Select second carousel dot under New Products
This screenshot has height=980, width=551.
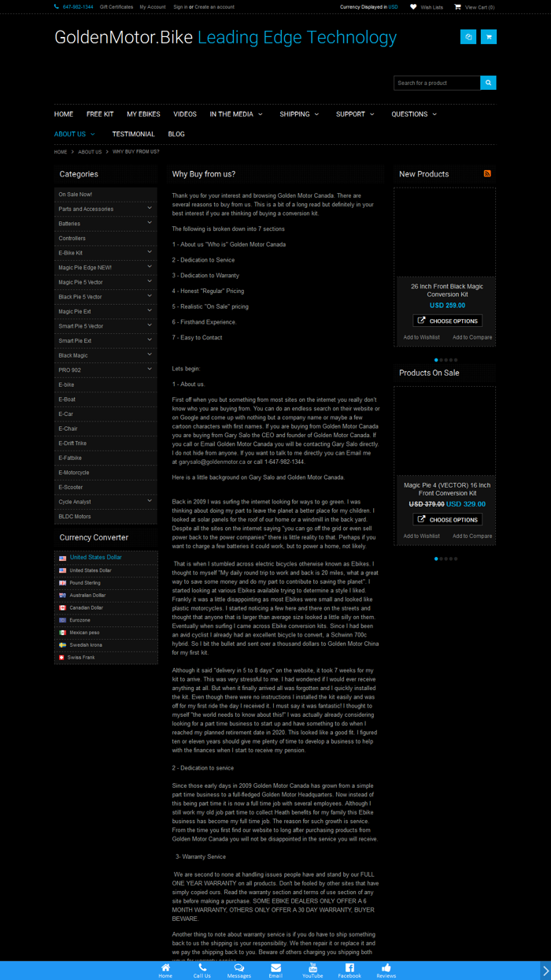coord(441,360)
